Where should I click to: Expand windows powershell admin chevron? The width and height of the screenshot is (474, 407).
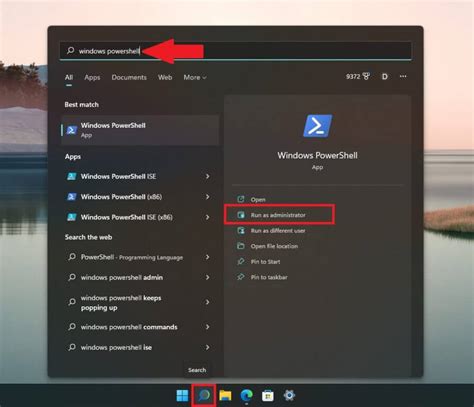(x=207, y=277)
